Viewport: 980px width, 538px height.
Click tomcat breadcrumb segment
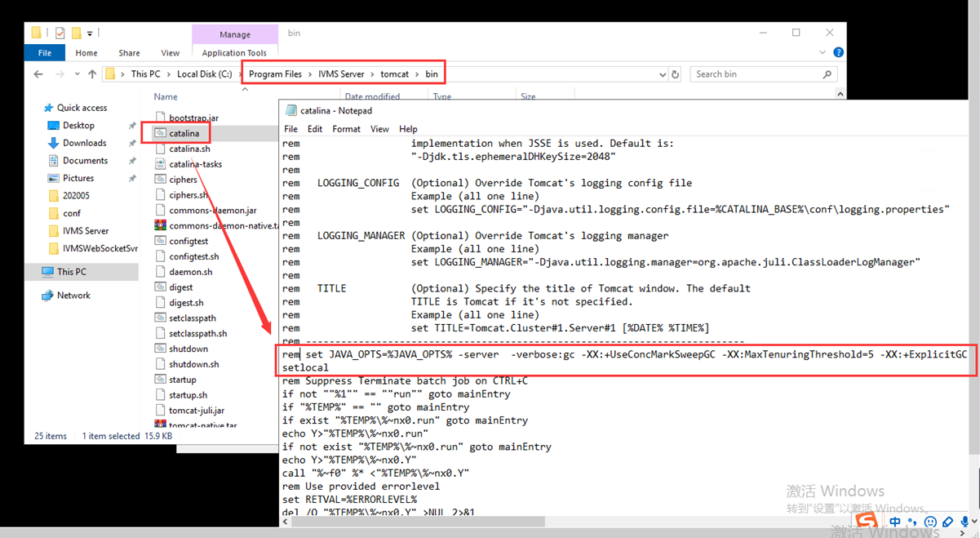(395, 74)
